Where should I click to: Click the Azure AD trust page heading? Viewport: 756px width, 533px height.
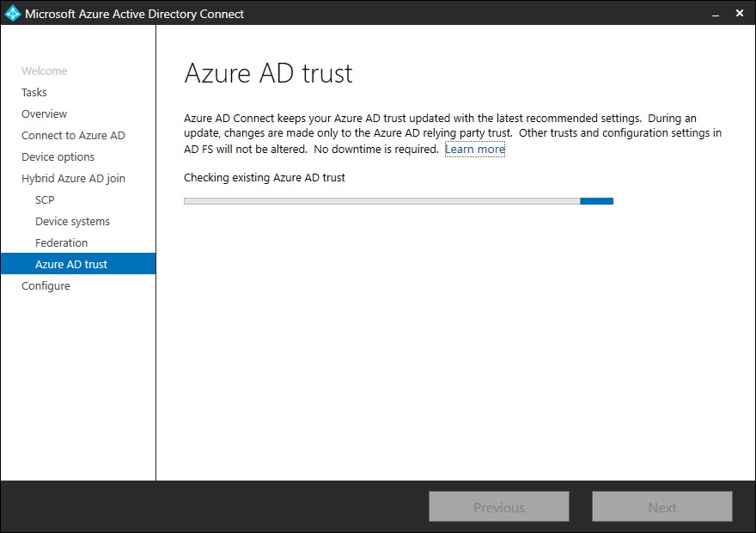click(x=268, y=73)
